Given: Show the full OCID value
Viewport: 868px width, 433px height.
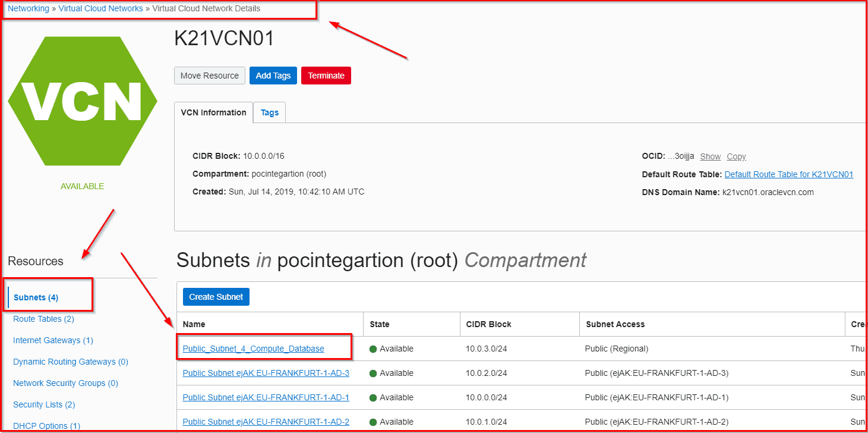Looking at the screenshot, I should click(x=710, y=156).
